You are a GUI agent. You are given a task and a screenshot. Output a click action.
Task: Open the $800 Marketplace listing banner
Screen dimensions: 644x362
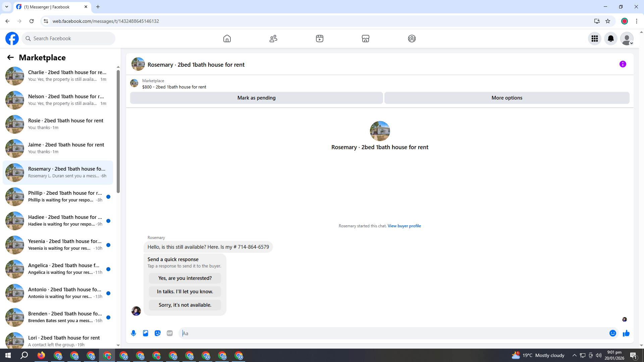point(380,83)
